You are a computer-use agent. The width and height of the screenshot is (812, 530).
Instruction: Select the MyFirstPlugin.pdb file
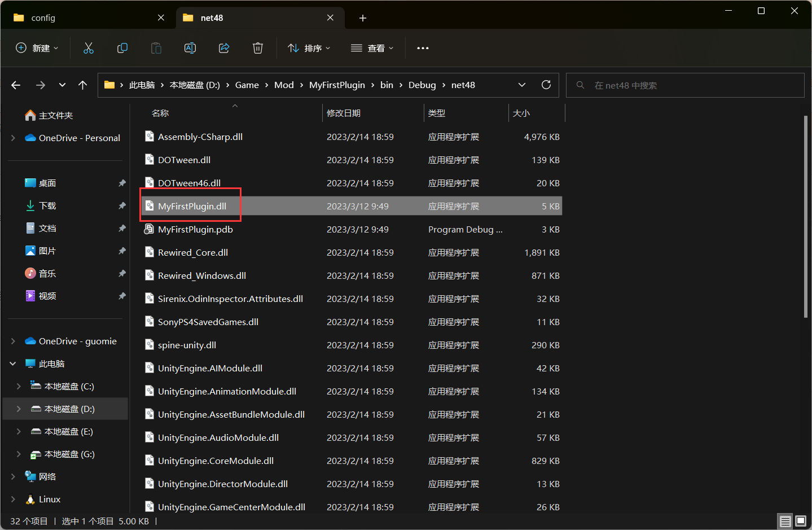pyautogui.click(x=195, y=230)
